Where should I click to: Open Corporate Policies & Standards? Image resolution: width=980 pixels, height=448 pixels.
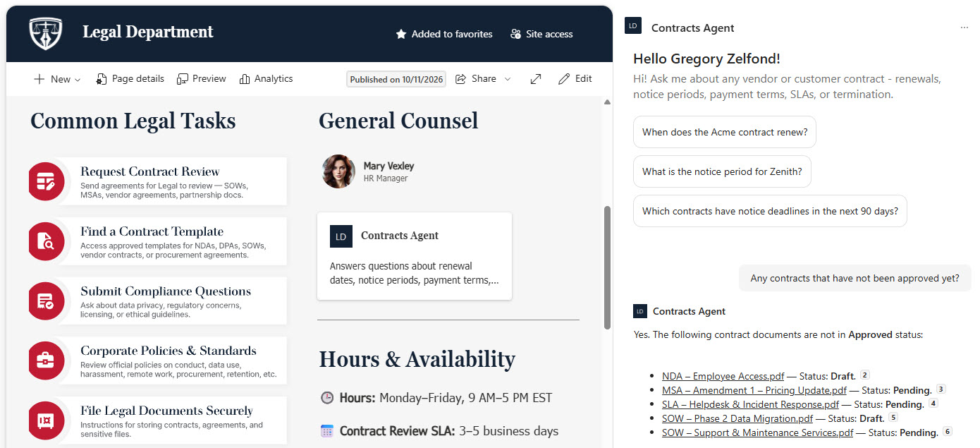click(169, 351)
